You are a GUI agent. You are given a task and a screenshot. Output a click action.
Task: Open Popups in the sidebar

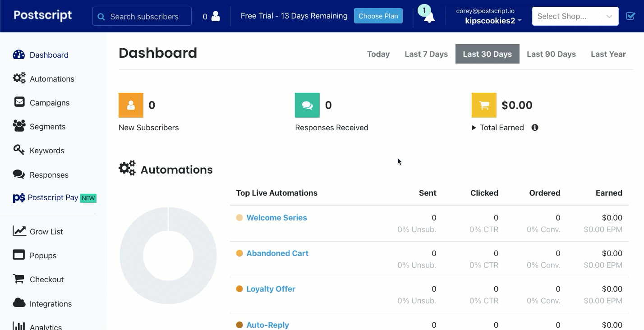pyautogui.click(x=43, y=256)
